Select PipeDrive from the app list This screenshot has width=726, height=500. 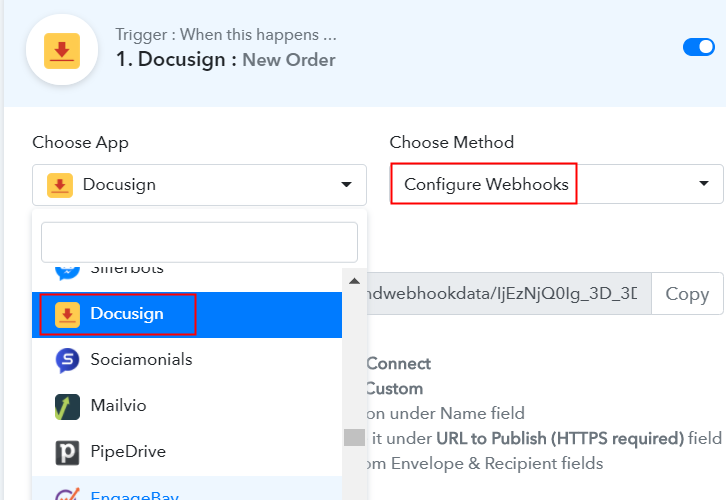[187, 452]
